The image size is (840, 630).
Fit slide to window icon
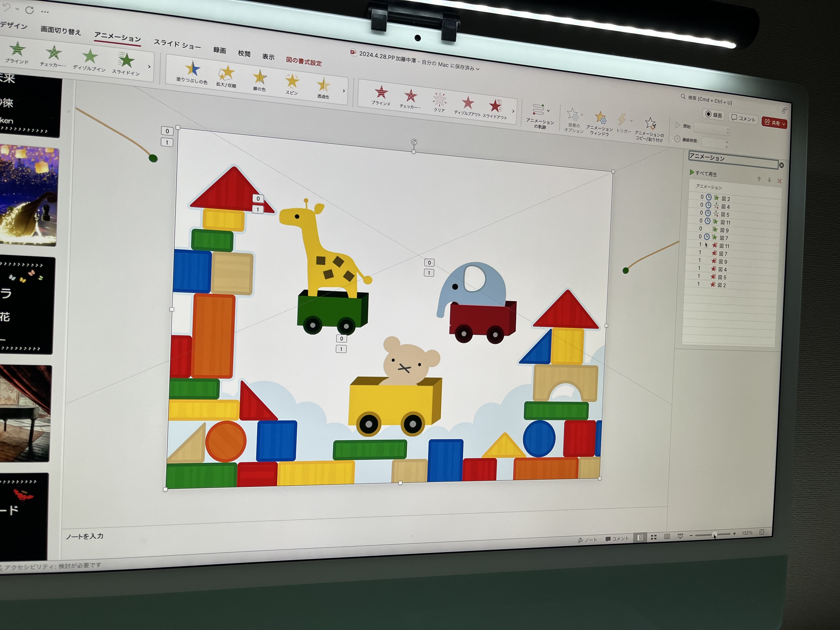pos(762,532)
